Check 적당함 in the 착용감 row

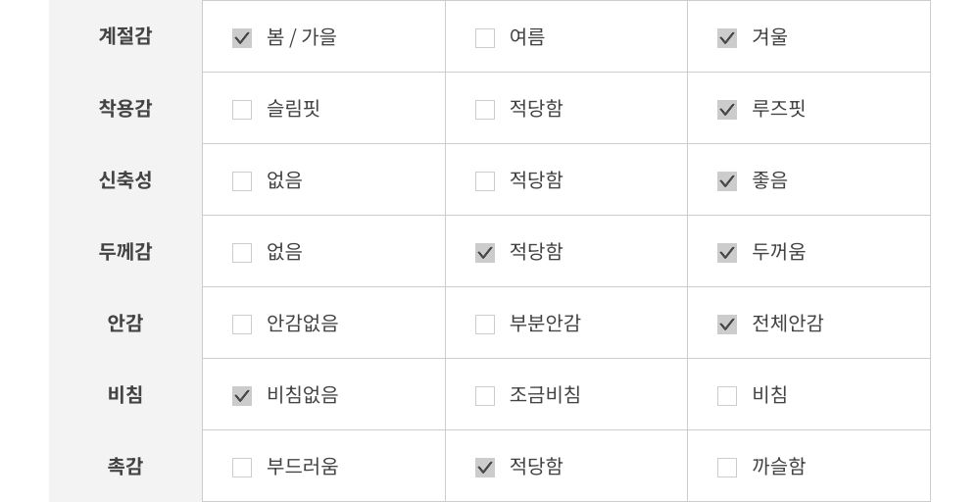click(x=485, y=110)
